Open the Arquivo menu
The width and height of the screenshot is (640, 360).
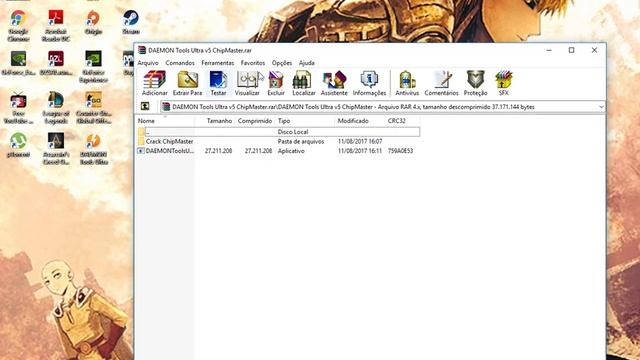pos(148,63)
